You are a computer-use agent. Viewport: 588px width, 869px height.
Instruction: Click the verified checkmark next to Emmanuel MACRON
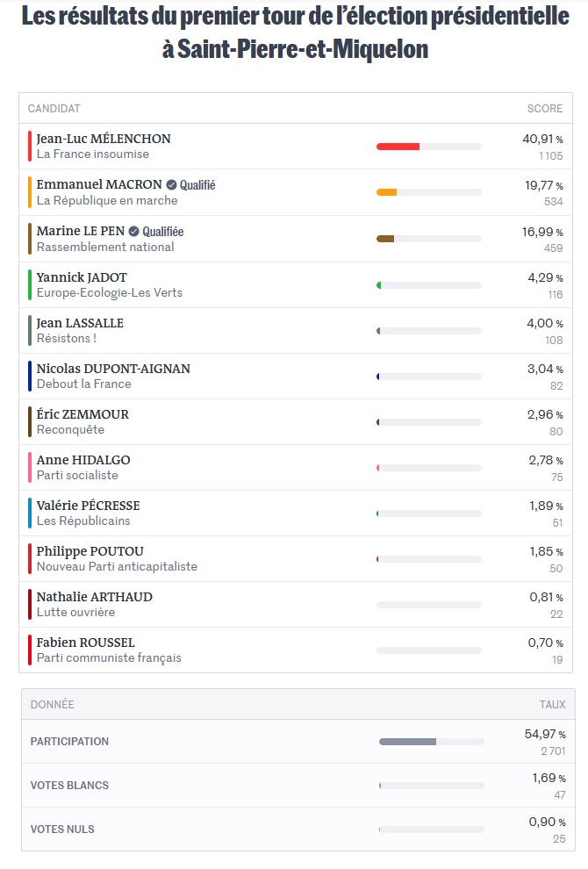(172, 185)
